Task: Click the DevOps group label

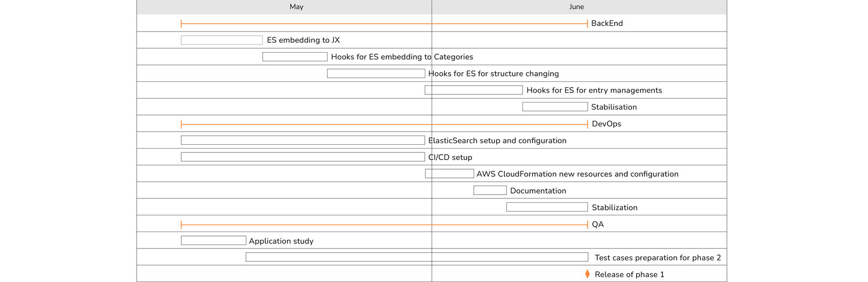Action: [x=607, y=124]
